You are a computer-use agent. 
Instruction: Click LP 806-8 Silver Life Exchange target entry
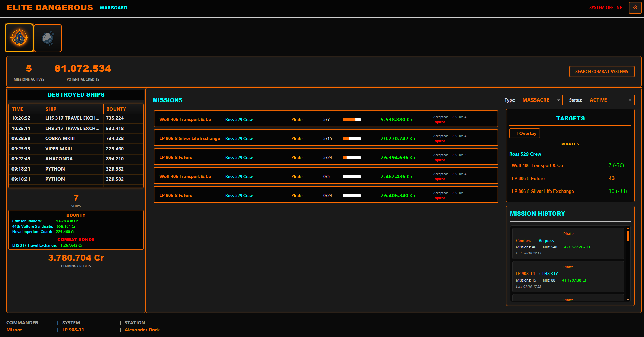tap(543, 191)
